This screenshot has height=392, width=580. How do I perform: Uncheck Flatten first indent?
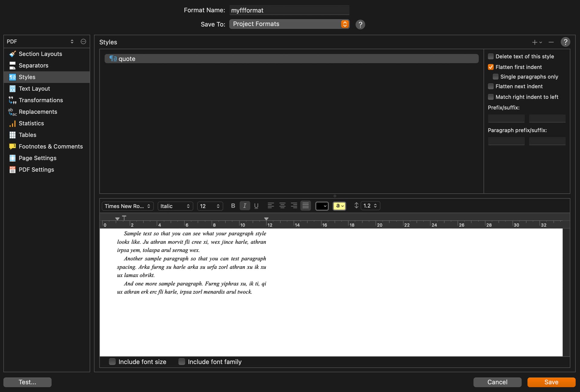click(491, 67)
